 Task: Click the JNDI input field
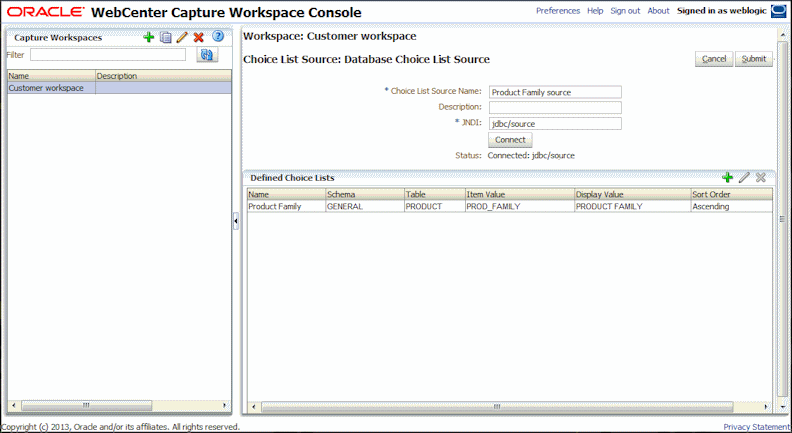(555, 124)
